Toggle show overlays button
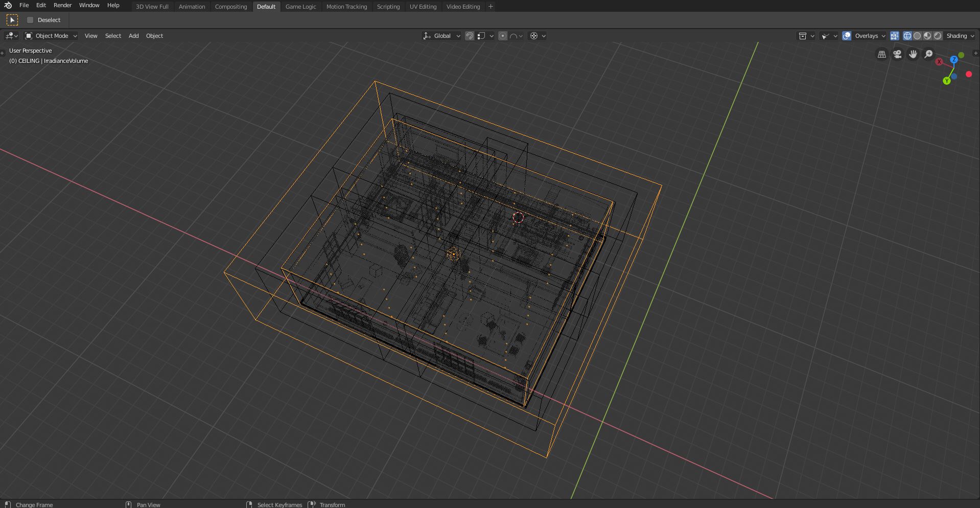The image size is (980, 508). click(x=847, y=36)
